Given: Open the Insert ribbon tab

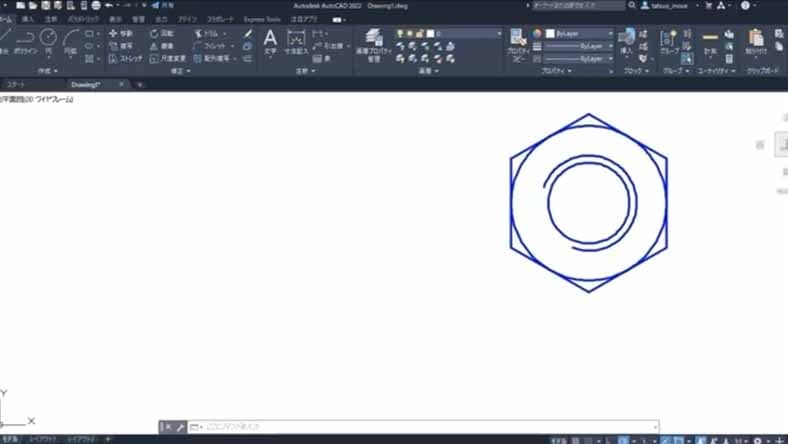Looking at the screenshot, I should tap(28, 19).
